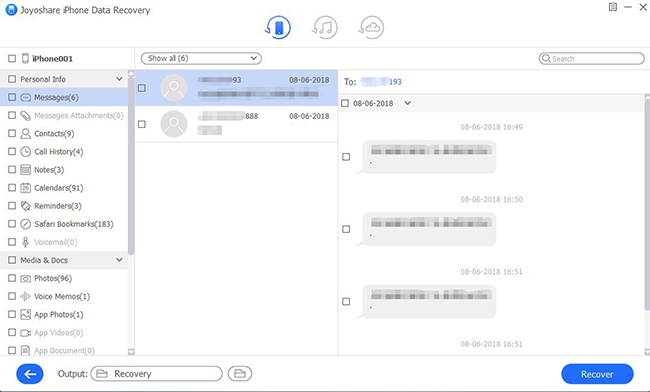Click the Reminders tag icon
The width and height of the screenshot is (650, 392).
click(26, 206)
